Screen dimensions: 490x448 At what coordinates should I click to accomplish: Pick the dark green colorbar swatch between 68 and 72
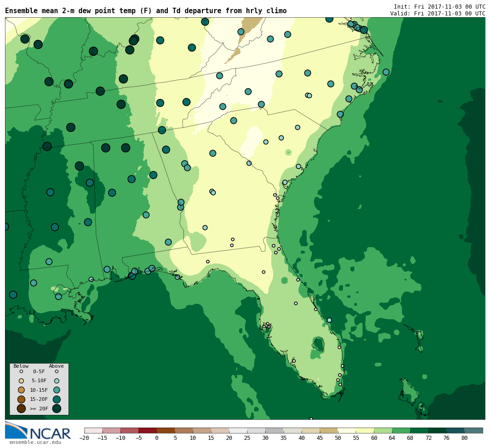[419, 430]
